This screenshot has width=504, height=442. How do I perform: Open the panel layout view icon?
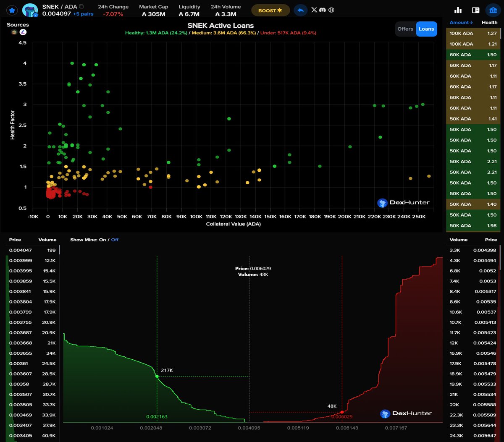pos(475,10)
